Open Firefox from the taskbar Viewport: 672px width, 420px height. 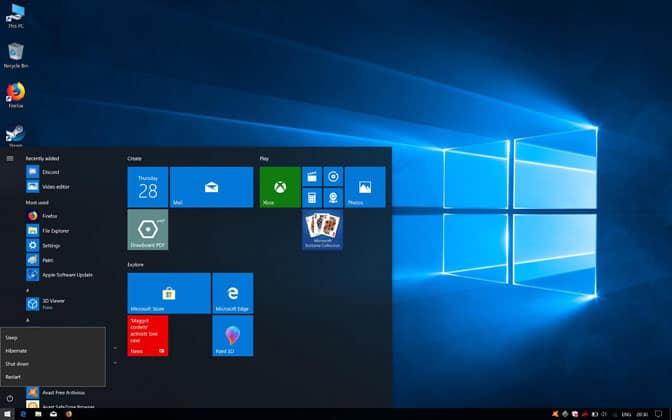point(69,414)
